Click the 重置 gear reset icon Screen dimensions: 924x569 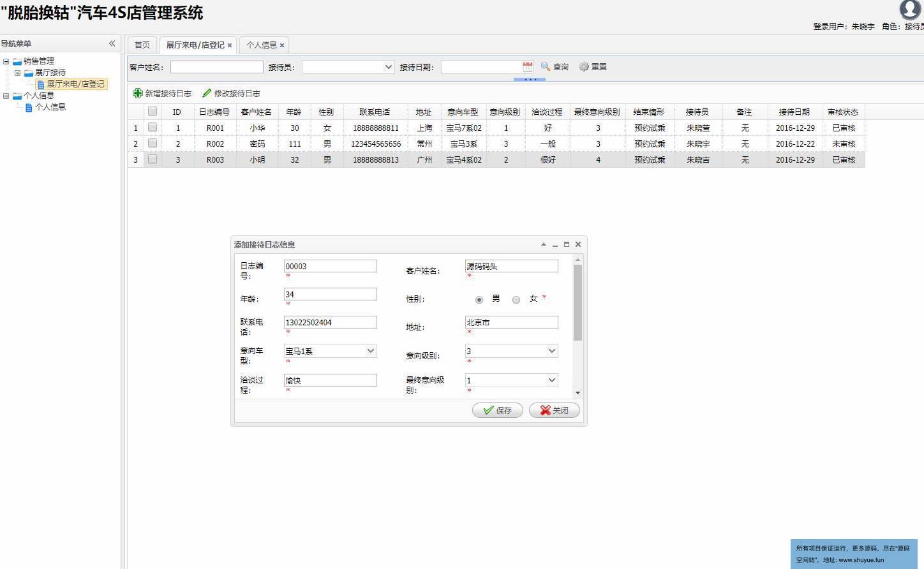583,66
